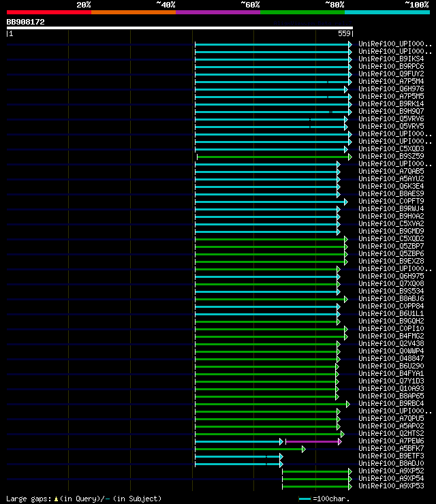Click the UniRef100_Q7XQ08 label
This screenshot has height=504, width=436.
(x=391, y=283)
